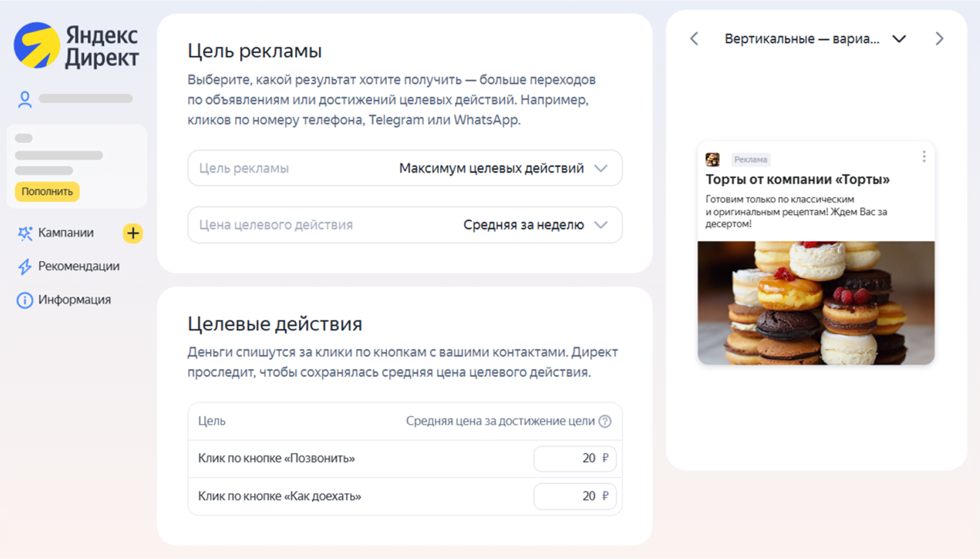The image size is (980, 559).
Task: Open the Кампании menu item
Action: [x=66, y=233]
